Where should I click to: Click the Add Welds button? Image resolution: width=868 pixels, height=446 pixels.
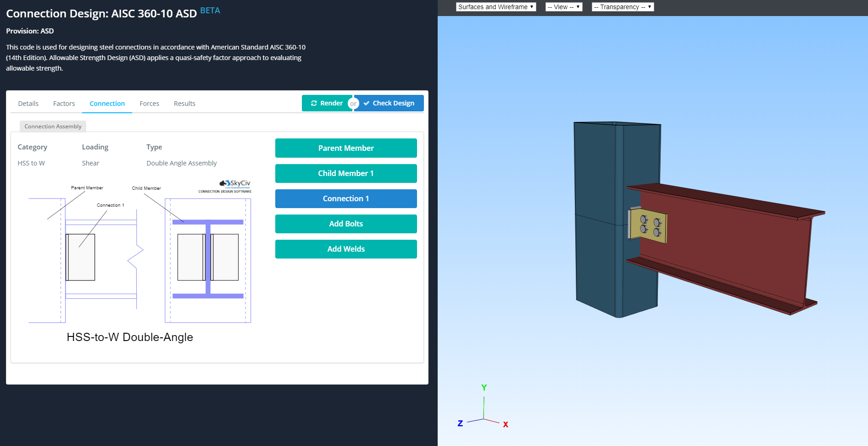[346, 249]
